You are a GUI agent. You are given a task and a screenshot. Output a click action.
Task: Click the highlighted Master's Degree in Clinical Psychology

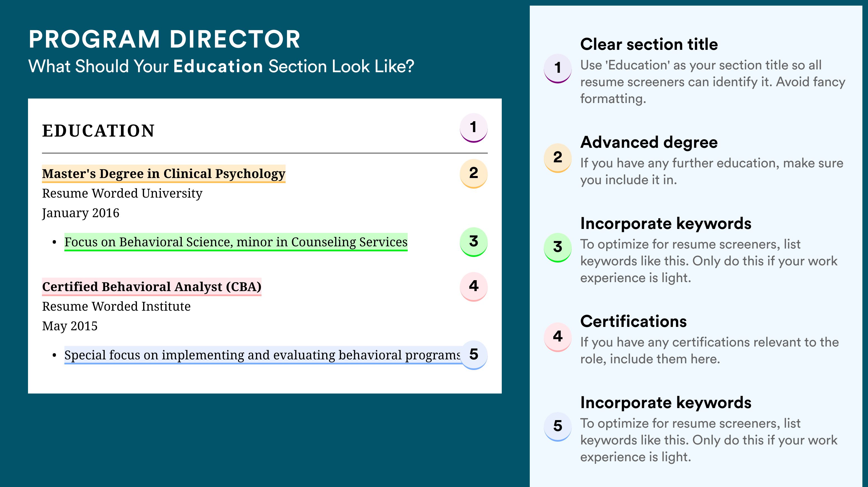(x=164, y=174)
